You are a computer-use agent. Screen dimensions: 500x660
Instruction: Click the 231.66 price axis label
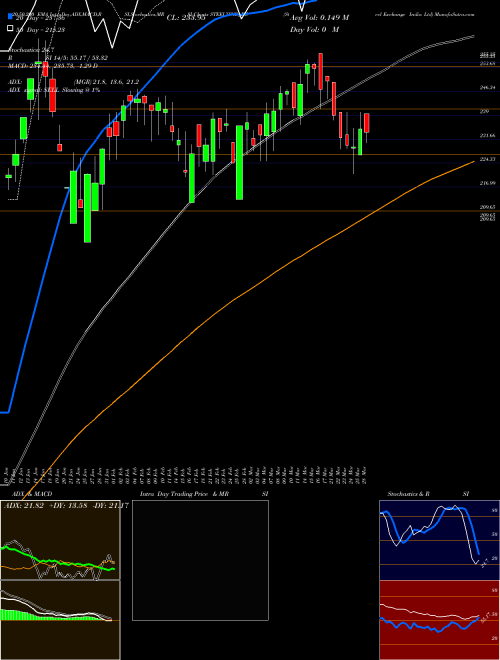point(487,135)
